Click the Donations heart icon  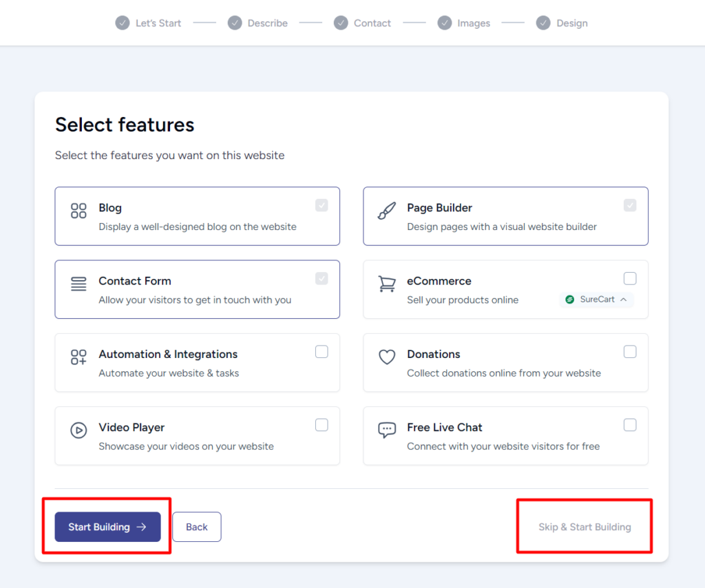(x=386, y=355)
